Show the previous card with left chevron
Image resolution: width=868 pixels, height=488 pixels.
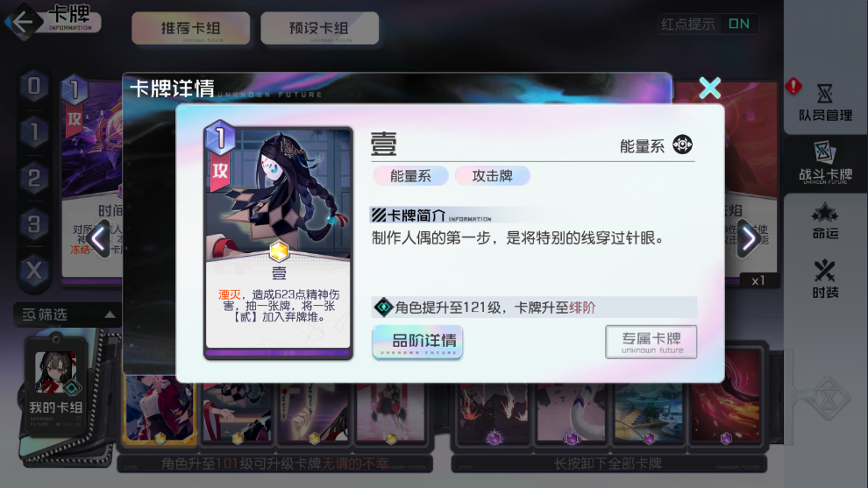98,239
